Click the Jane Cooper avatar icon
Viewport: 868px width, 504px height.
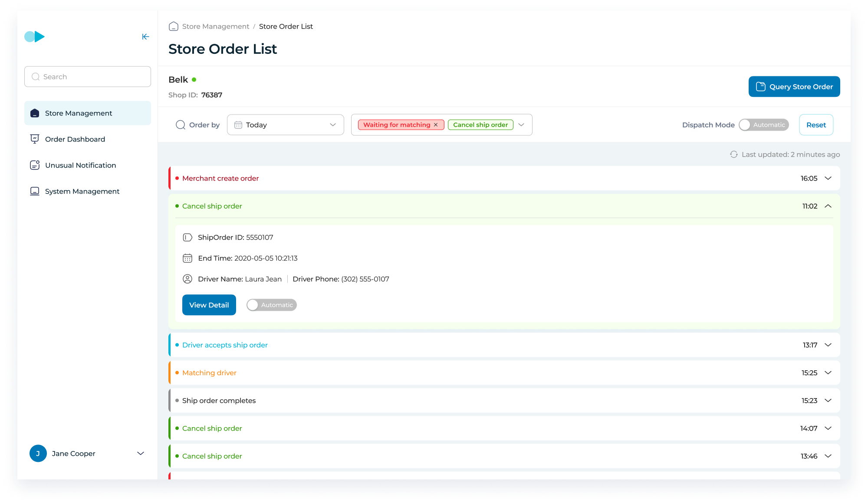point(38,453)
